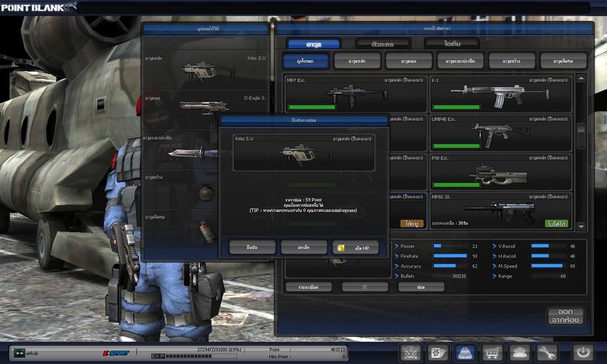Viewport: 607px width, 364px height.
Task: Click the gold coin เติม HP button
Action: click(355, 247)
